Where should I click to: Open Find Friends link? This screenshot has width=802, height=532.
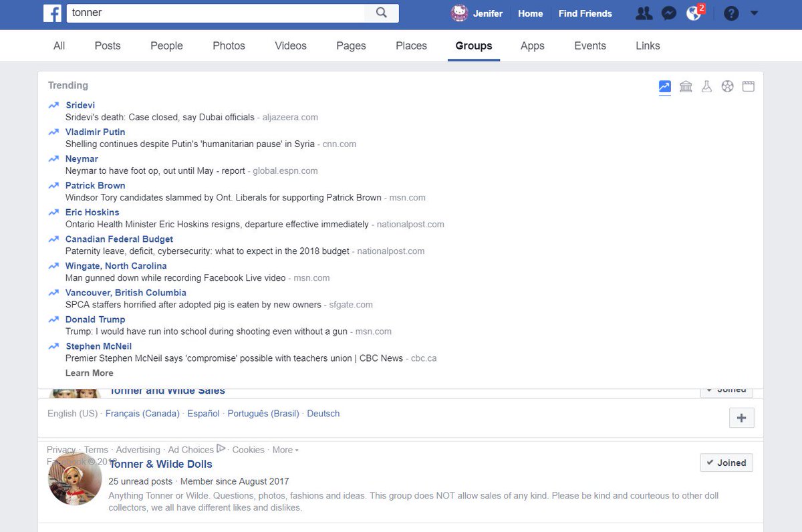(585, 13)
